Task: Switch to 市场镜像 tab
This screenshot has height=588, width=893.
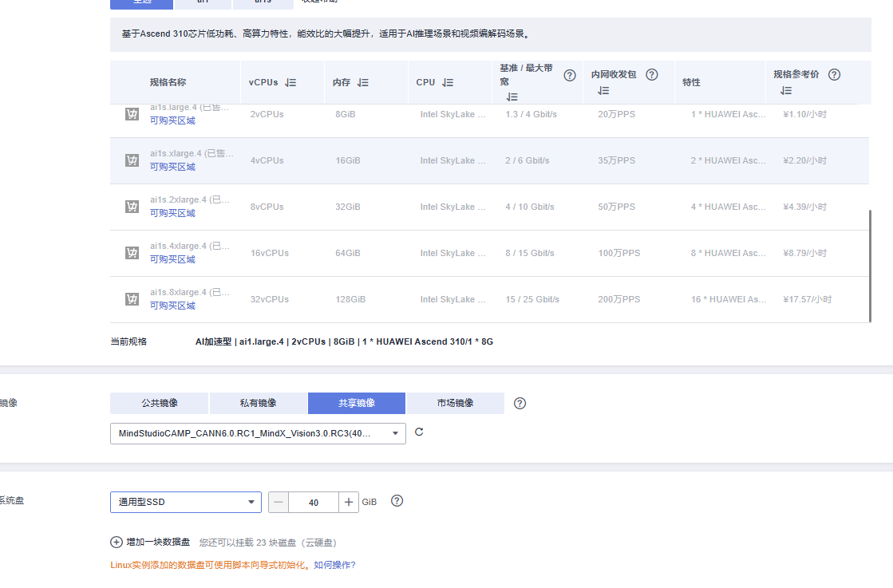Action: click(455, 403)
